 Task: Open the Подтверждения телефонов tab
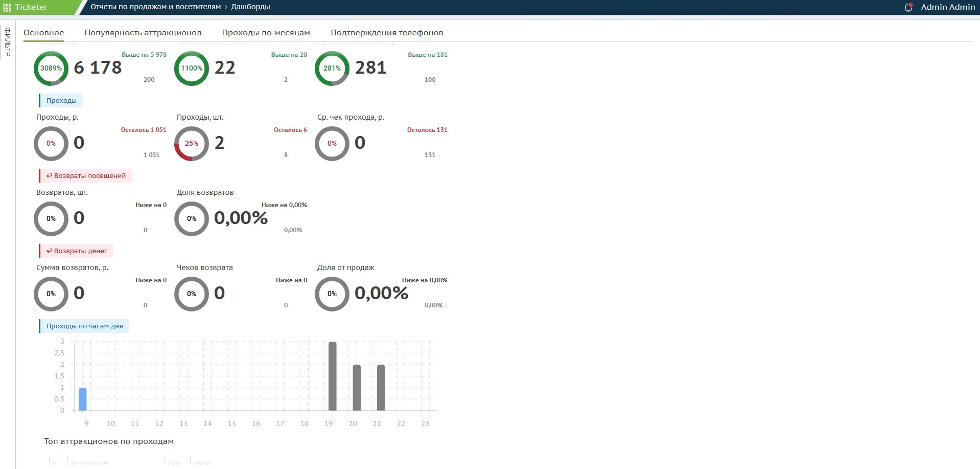[x=387, y=32]
